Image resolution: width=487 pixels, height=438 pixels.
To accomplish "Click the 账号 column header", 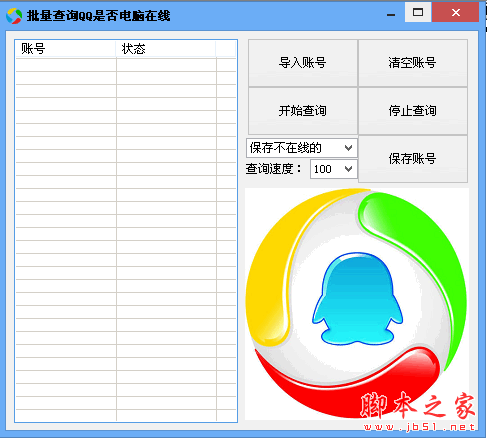I will tap(66, 49).
